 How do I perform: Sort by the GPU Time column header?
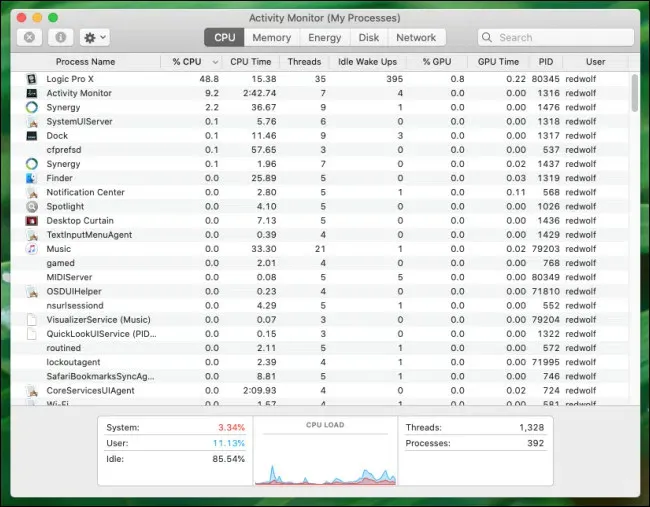(x=498, y=62)
